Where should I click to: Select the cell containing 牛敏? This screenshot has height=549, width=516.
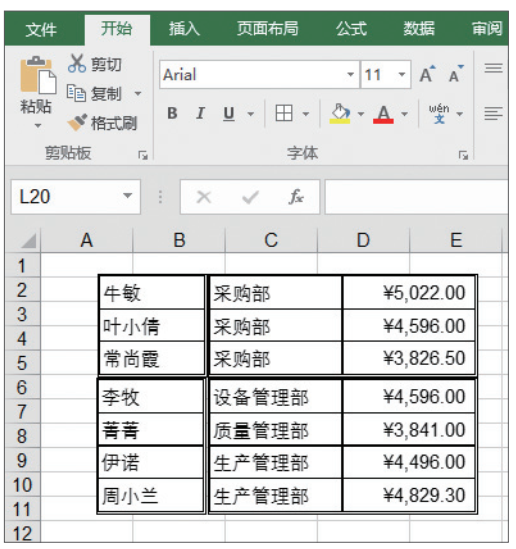click(x=152, y=293)
